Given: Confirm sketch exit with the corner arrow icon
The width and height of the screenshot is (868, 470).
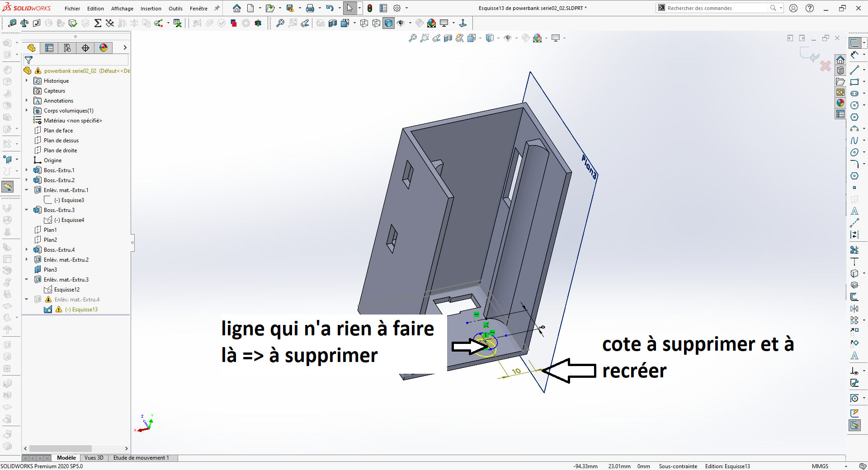Looking at the screenshot, I should 809,55.
